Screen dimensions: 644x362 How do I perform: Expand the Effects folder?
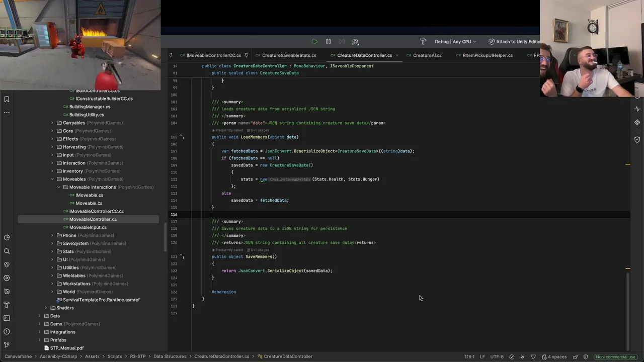click(x=52, y=139)
